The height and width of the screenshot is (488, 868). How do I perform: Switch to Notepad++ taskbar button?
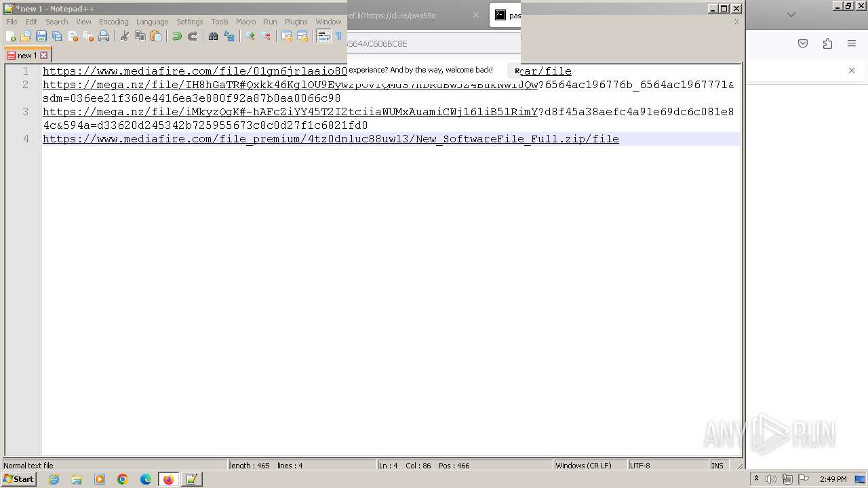click(x=191, y=479)
